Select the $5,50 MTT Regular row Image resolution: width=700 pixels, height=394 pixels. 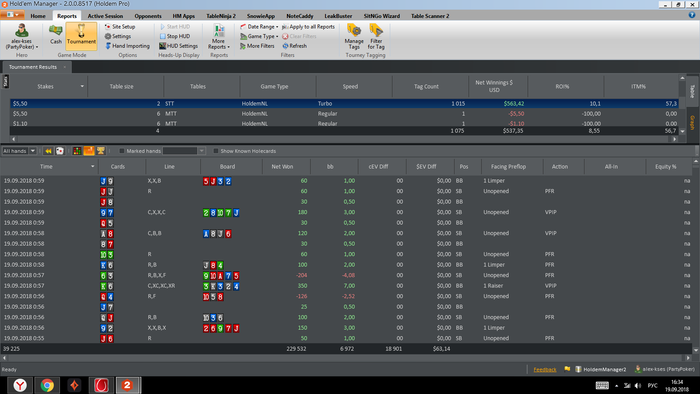(344, 114)
